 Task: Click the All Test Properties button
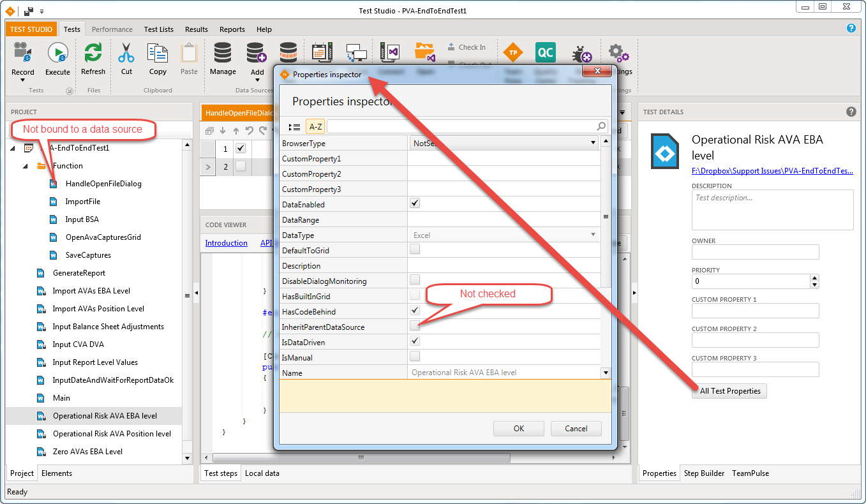730,391
